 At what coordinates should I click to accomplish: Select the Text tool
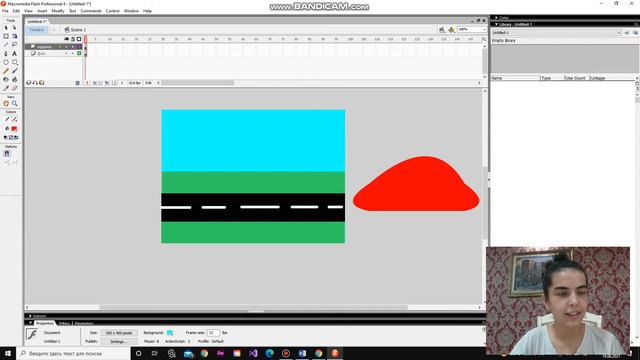(14, 53)
